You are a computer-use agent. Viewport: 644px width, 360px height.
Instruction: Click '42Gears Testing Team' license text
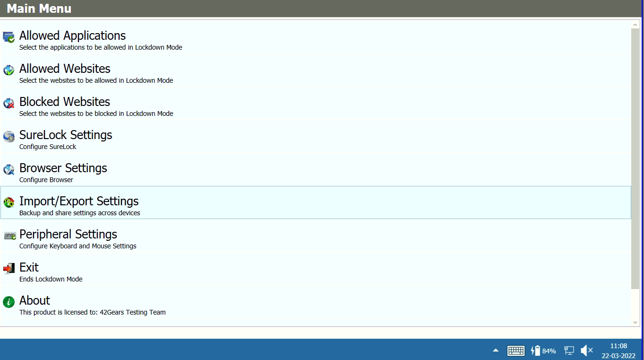[133, 312]
